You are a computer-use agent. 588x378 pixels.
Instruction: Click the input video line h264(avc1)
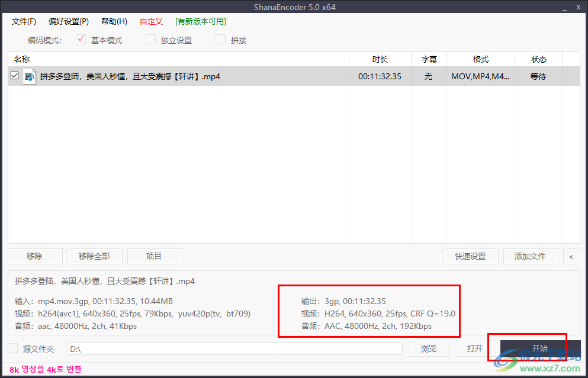(133, 314)
